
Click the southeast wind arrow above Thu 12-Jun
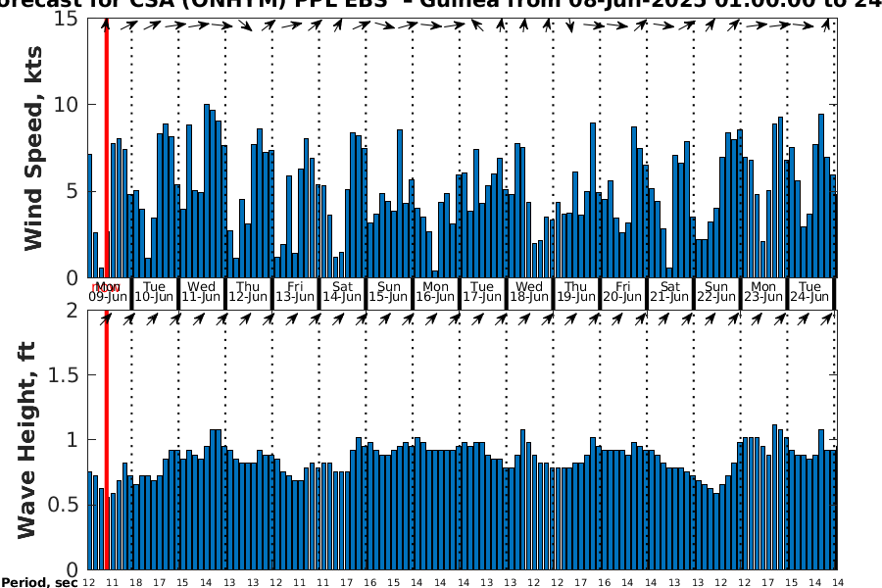(245, 25)
